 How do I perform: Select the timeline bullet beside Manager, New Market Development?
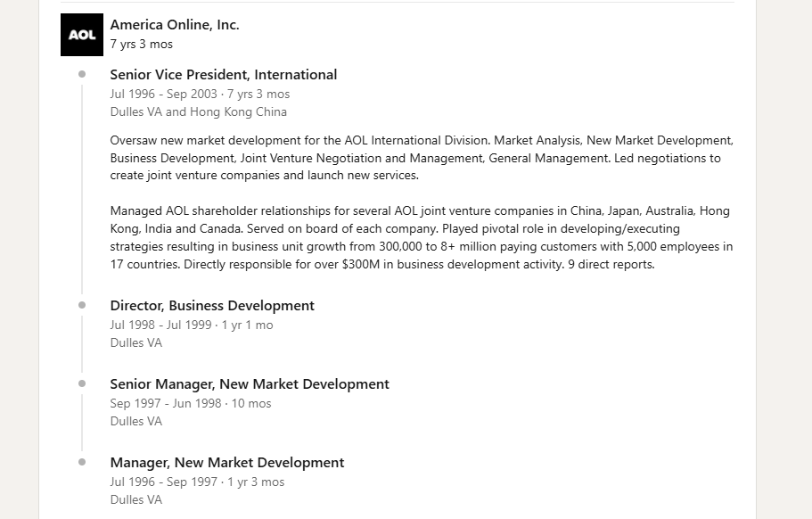click(82, 462)
